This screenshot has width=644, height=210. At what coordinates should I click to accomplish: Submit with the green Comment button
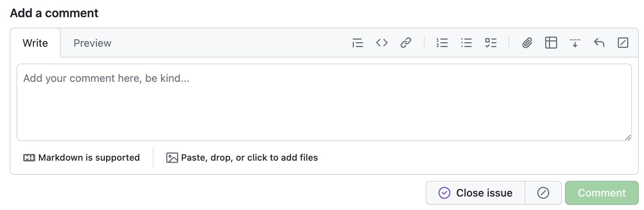[x=601, y=193]
